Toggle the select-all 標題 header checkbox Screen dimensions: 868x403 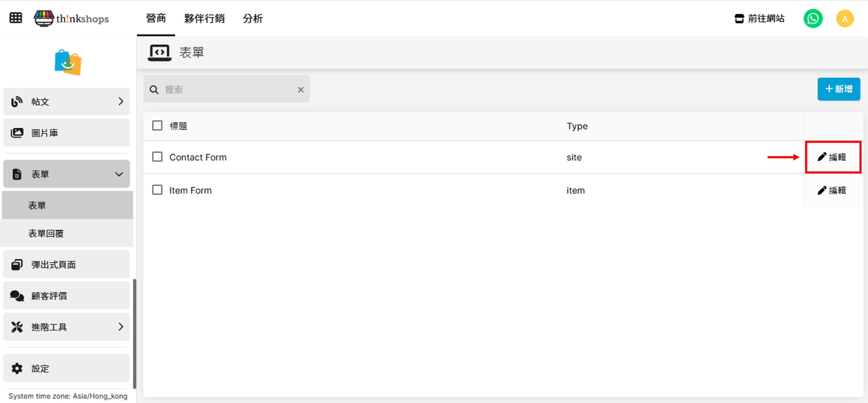pyautogui.click(x=157, y=126)
